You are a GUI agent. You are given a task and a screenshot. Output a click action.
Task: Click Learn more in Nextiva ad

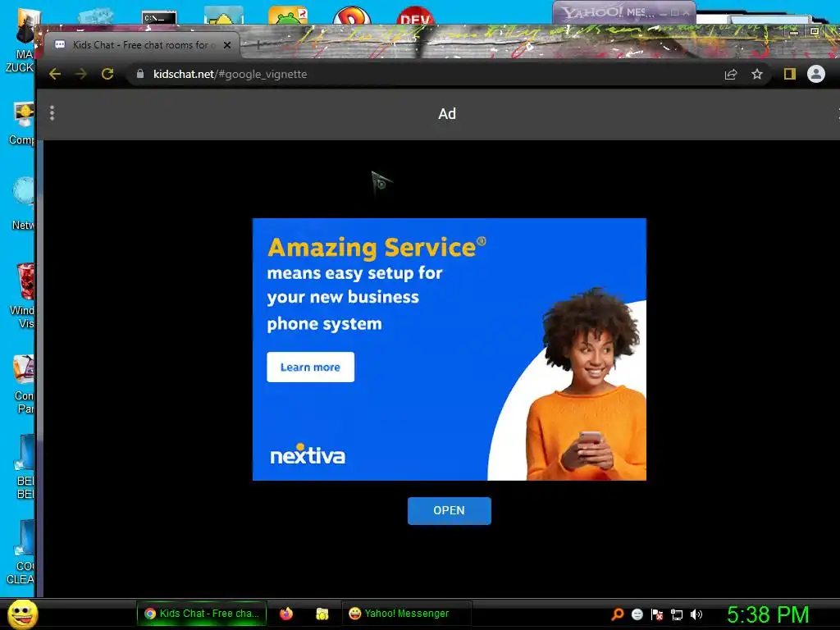coord(310,367)
